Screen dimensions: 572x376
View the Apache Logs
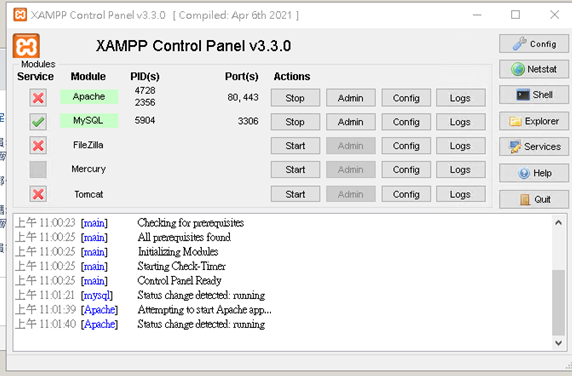(461, 98)
